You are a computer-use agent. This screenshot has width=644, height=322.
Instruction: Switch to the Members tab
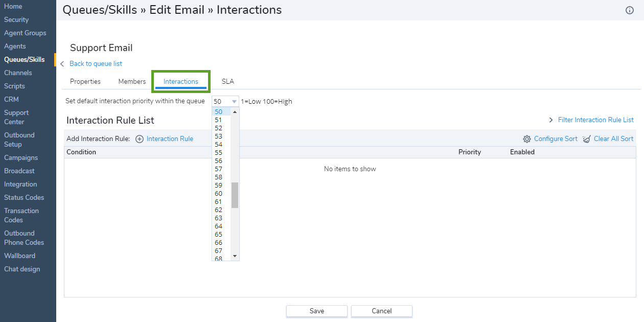click(x=132, y=81)
